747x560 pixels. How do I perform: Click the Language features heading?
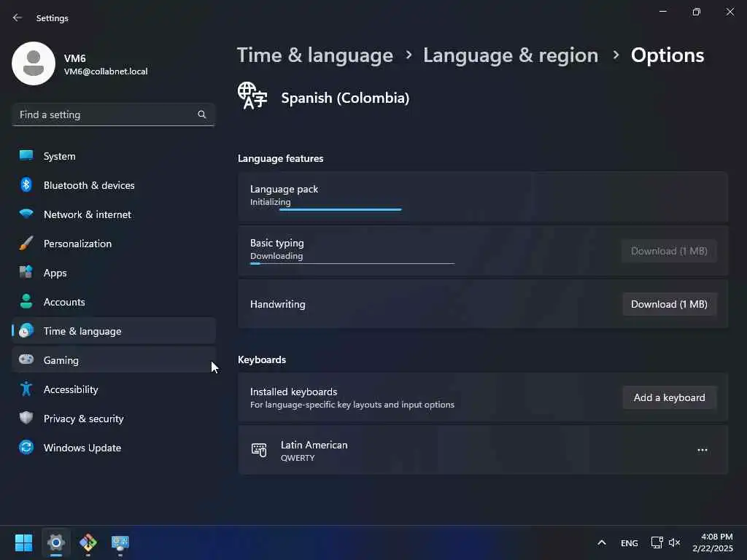point(281,158)
